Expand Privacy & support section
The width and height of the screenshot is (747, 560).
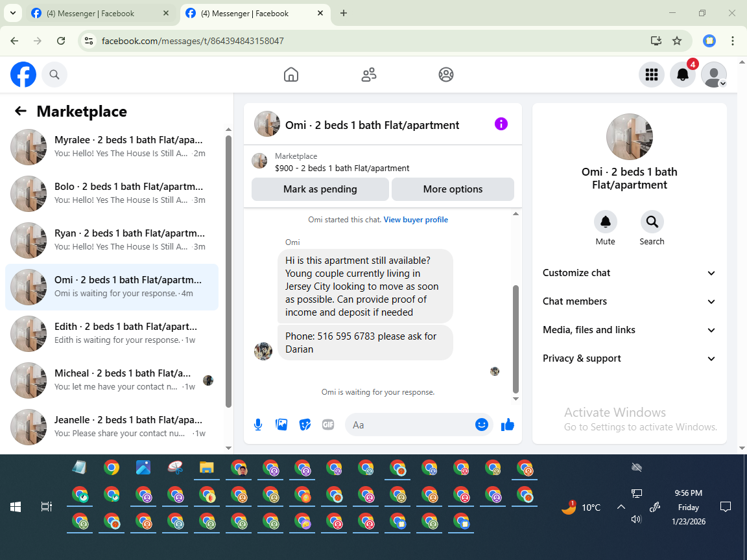630,358
